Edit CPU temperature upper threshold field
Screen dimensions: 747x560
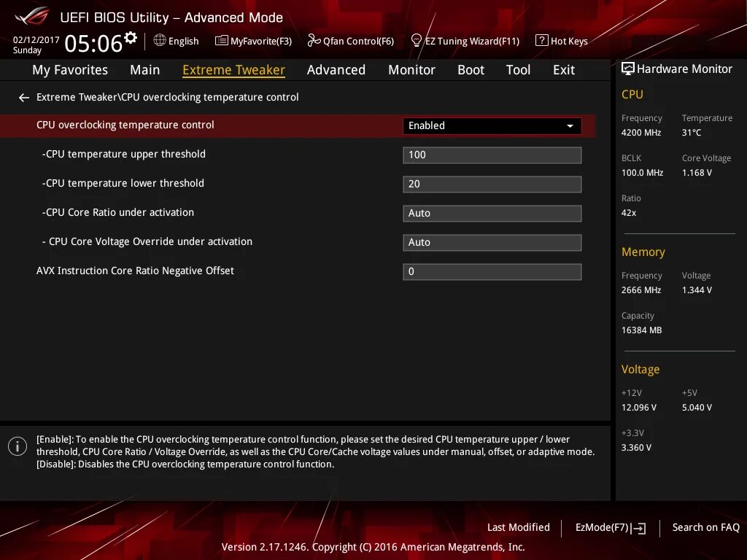click(x=492, y=155)
